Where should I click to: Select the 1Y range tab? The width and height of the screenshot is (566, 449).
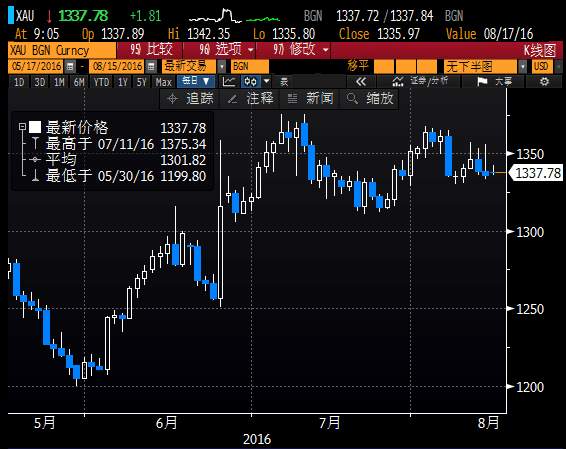(123, 82)
